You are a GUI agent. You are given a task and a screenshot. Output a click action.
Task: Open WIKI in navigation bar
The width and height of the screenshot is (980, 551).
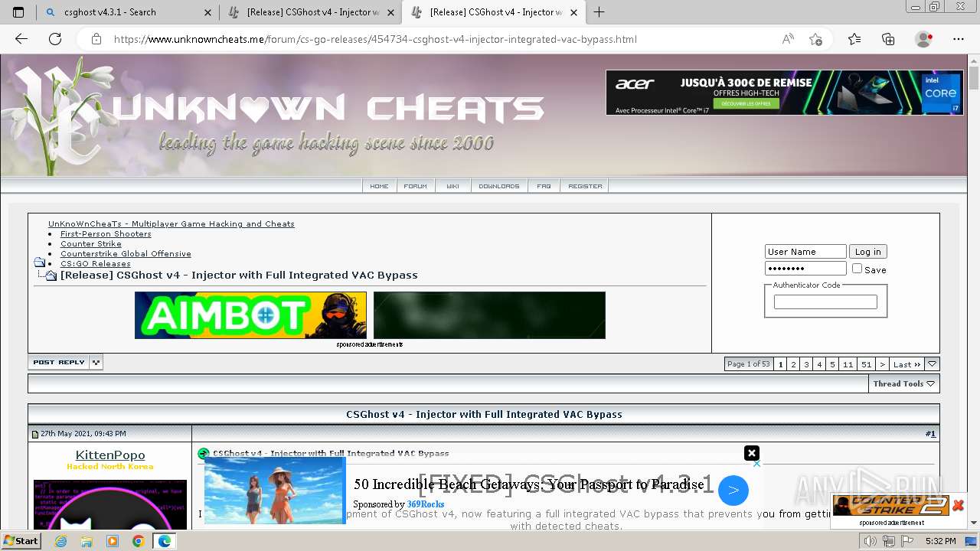(452, 186)
